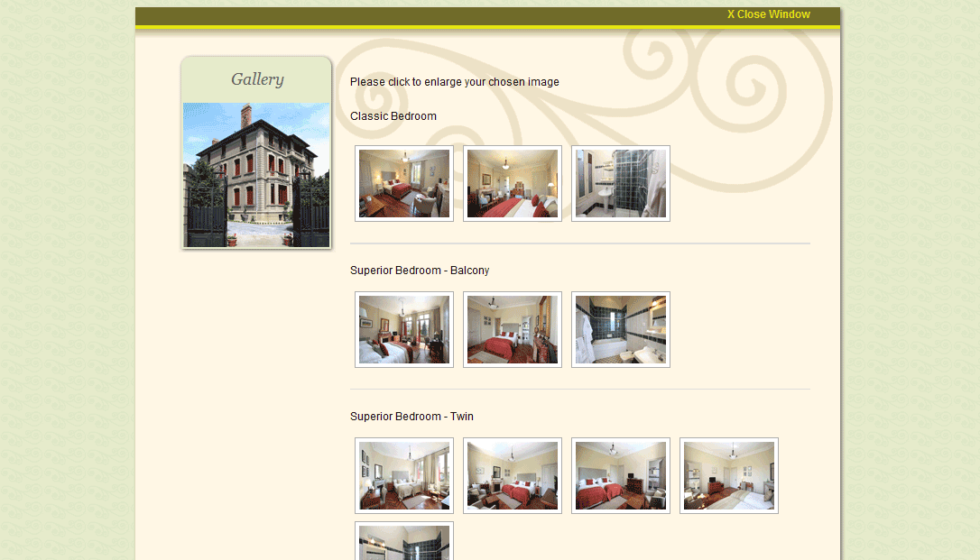Open the Classic Bedroom shower bathroom thumbnail
The image size is (980, 560).
(x=621, y=184)
